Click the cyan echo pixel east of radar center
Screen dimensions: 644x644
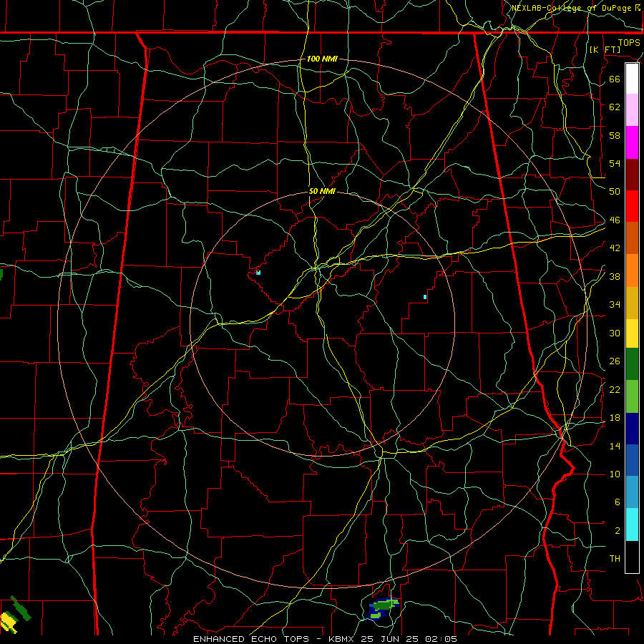[425, 296]
